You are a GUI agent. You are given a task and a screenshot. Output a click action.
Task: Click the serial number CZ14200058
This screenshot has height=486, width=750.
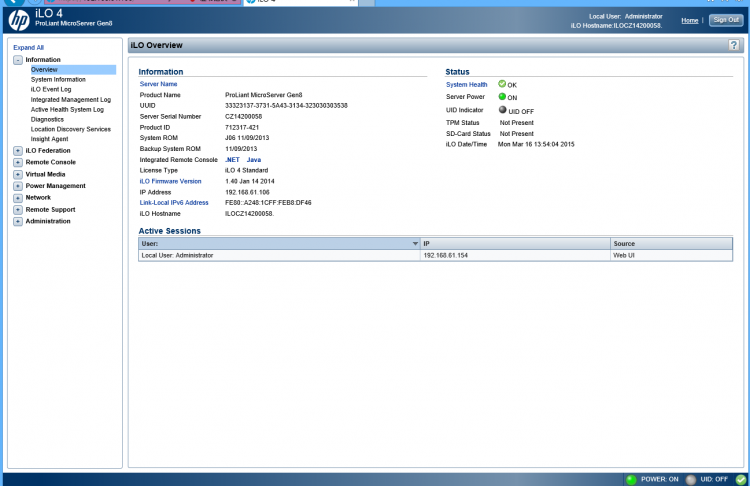243,116
